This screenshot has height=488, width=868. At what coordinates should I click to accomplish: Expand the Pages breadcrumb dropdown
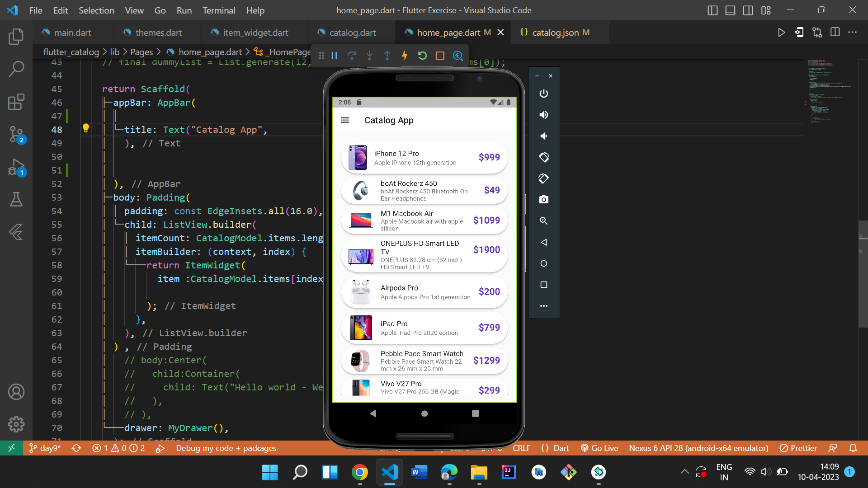142,52
